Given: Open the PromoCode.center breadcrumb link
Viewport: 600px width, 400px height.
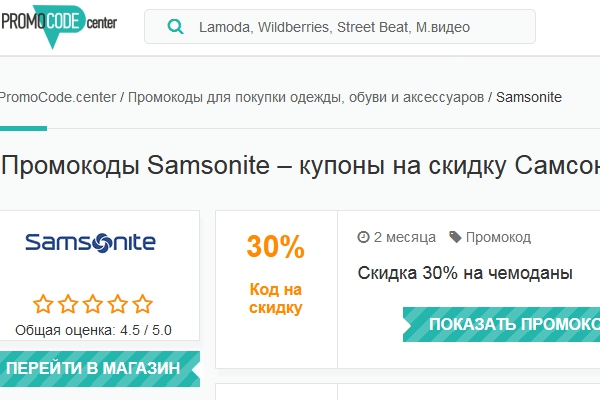Looking at the screenshot, I should (56, 97).
